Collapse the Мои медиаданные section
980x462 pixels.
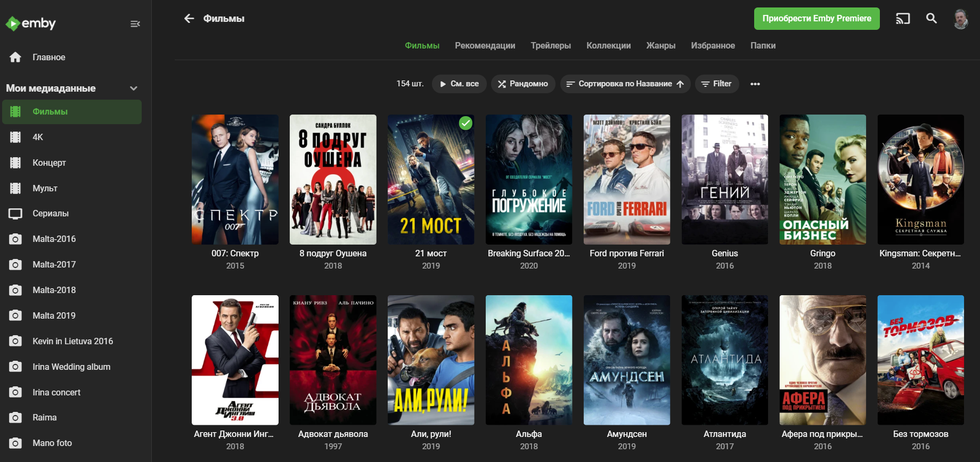134,88
